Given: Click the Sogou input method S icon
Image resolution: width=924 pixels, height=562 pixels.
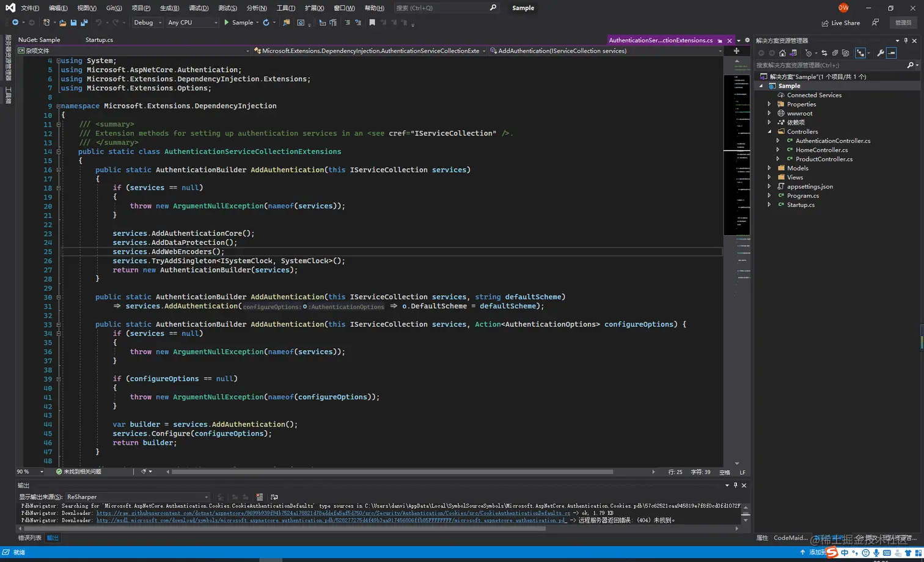Looking at the screenshot, I should click(832, 553).
